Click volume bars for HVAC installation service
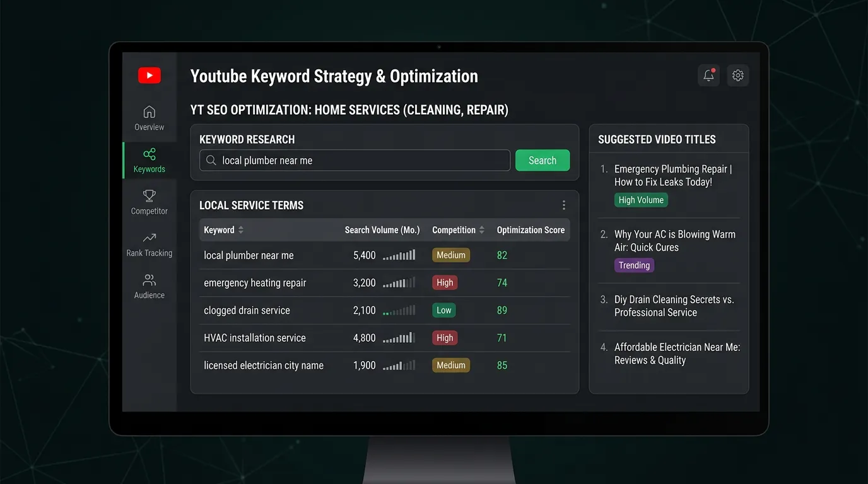This screenshot has width=868, height=484. (399, 338)
